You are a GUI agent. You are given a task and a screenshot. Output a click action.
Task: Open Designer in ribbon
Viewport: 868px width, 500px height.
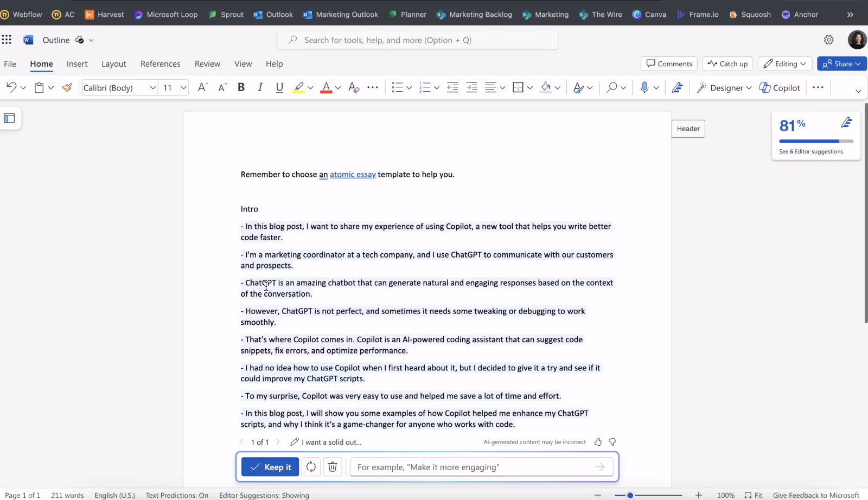pyautogui.click(x=724, y=88)
